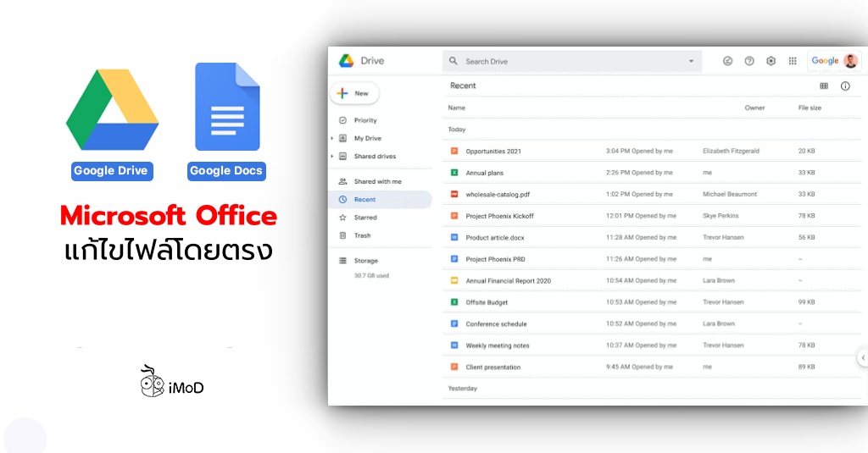Viewport: 868px width, 453px height.
Task: Select Product article.docx file
Action: (652, 237)
